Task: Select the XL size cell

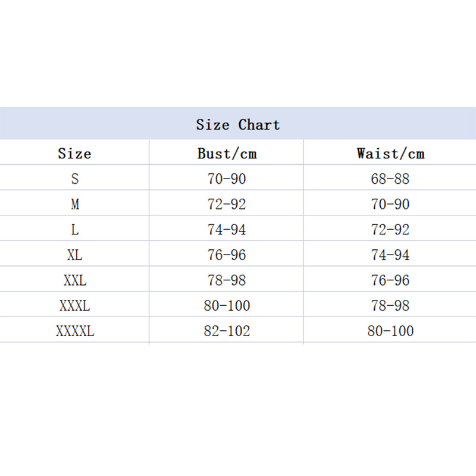Action: tap(75, 255)
